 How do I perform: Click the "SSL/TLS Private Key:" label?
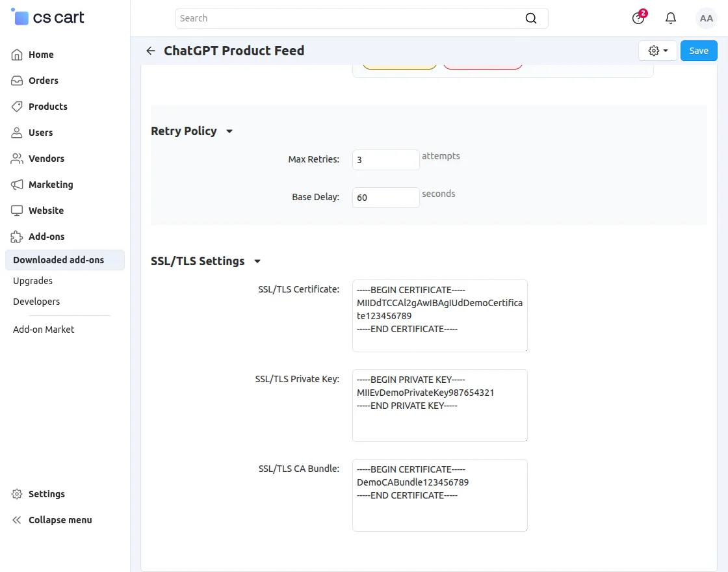tap(297, 379)
